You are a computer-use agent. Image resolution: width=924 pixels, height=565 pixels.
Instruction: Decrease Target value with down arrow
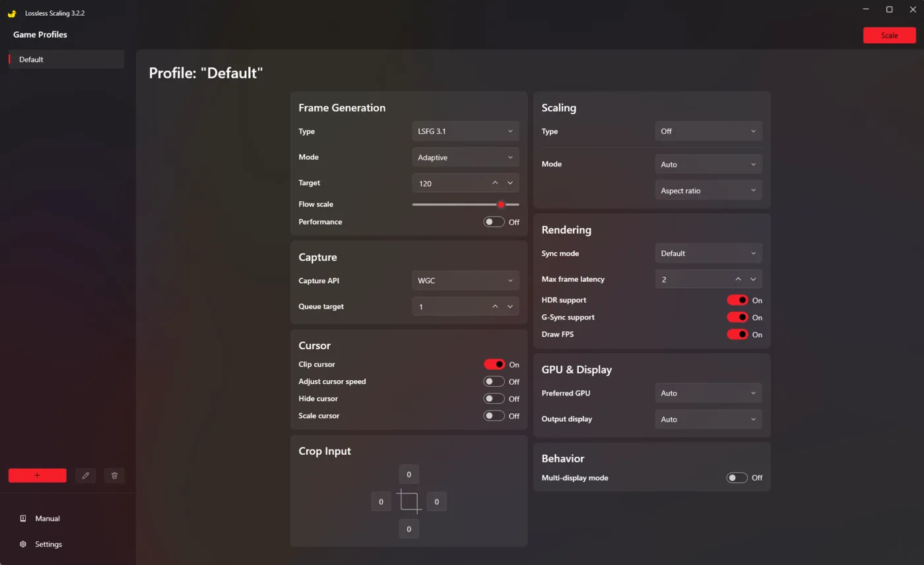pos(510,183)
